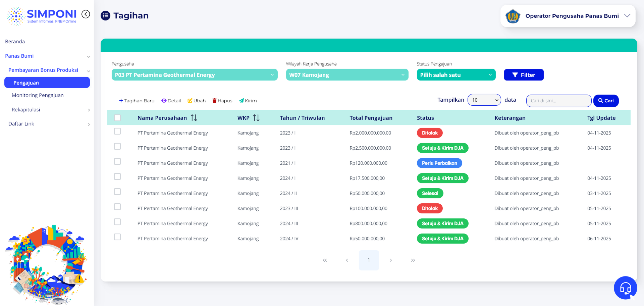The height and width of the screenshot is (306, 644).
Task: Open the Wilayah Kerja Pengusaha dropdown
Action: tap(347, 75)
